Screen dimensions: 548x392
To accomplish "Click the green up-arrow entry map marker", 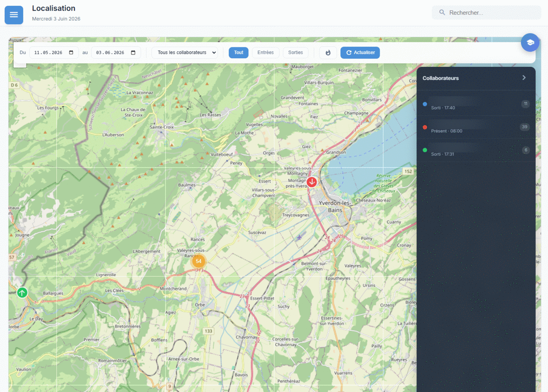I will tap(22, 293).
